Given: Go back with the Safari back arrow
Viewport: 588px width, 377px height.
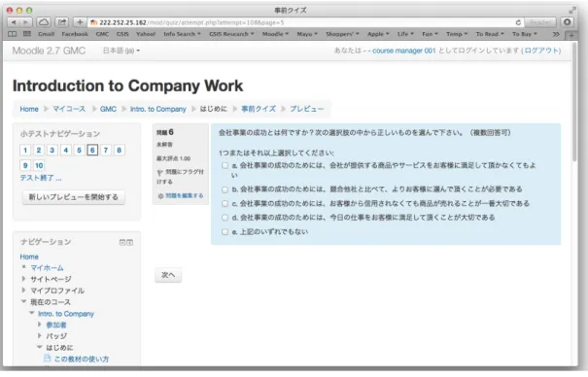Looking at the screenshot, I should point(14,22).
